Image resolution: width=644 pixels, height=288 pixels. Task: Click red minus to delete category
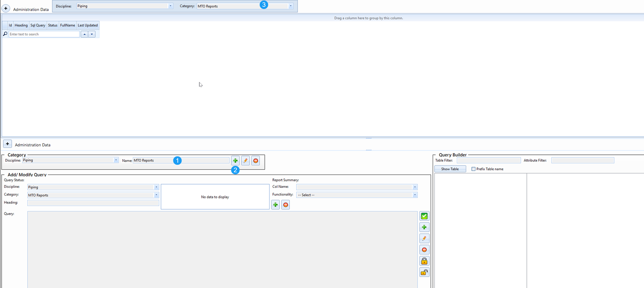tap(256, 160)
